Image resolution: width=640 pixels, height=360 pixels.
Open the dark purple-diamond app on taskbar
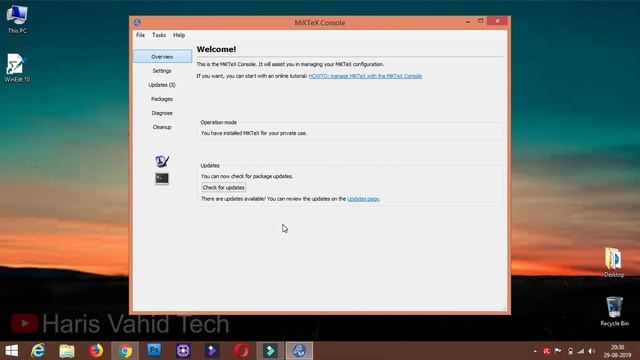tap(212, 351)
